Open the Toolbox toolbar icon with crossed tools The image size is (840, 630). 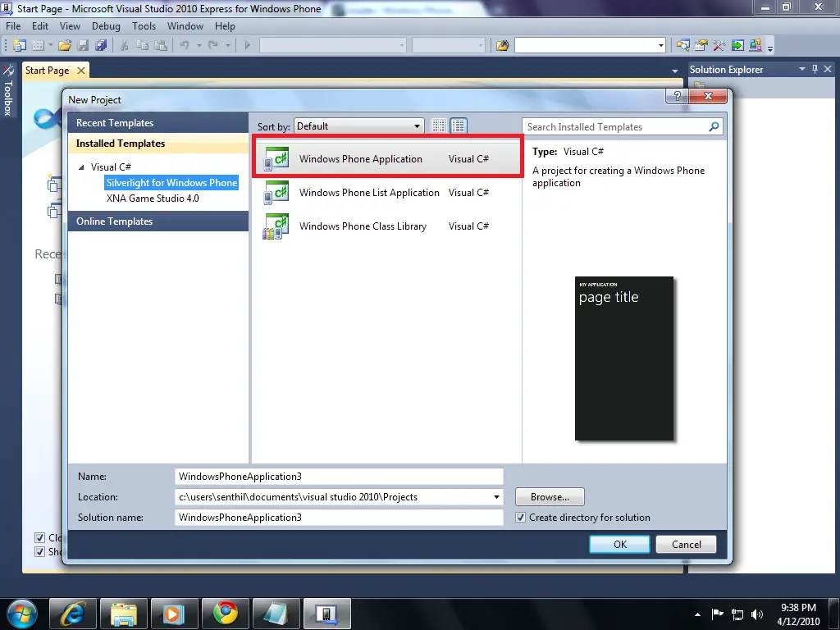[x=719, y=46]
